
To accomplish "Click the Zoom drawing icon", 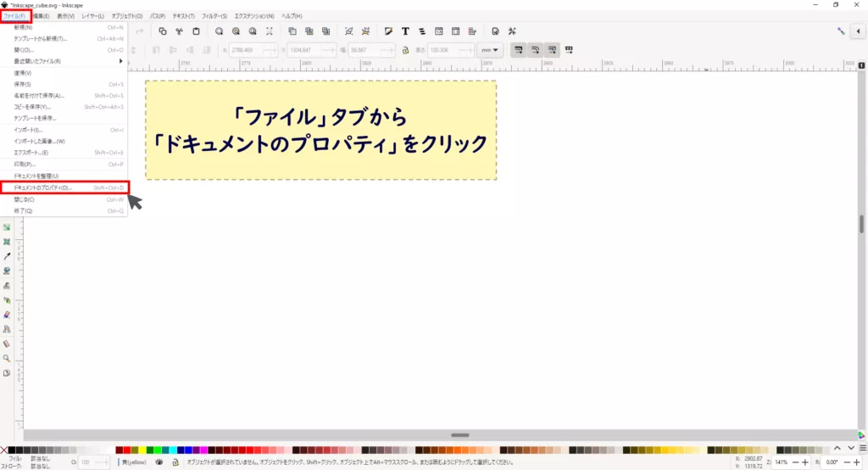I will (x=236, y=31).
